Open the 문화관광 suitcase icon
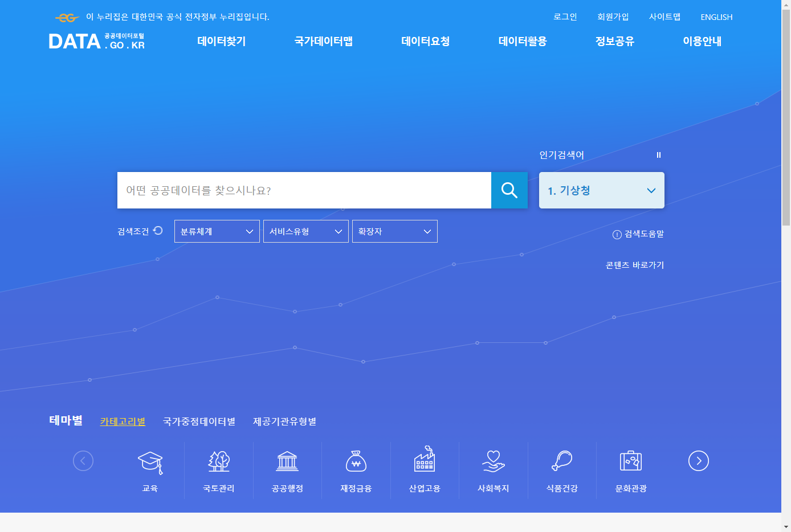The height and width of the screenshot is (532, 791). (x=631, y=462)
